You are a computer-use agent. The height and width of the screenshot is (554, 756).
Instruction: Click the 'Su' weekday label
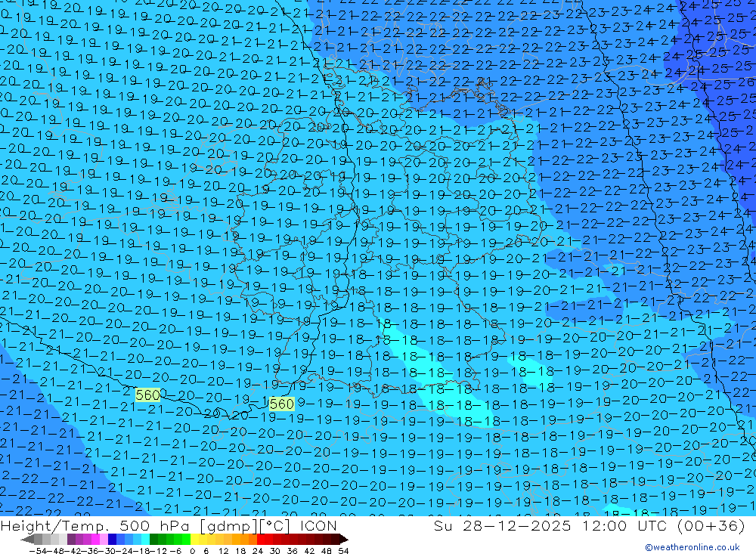[x=442, y=525]
